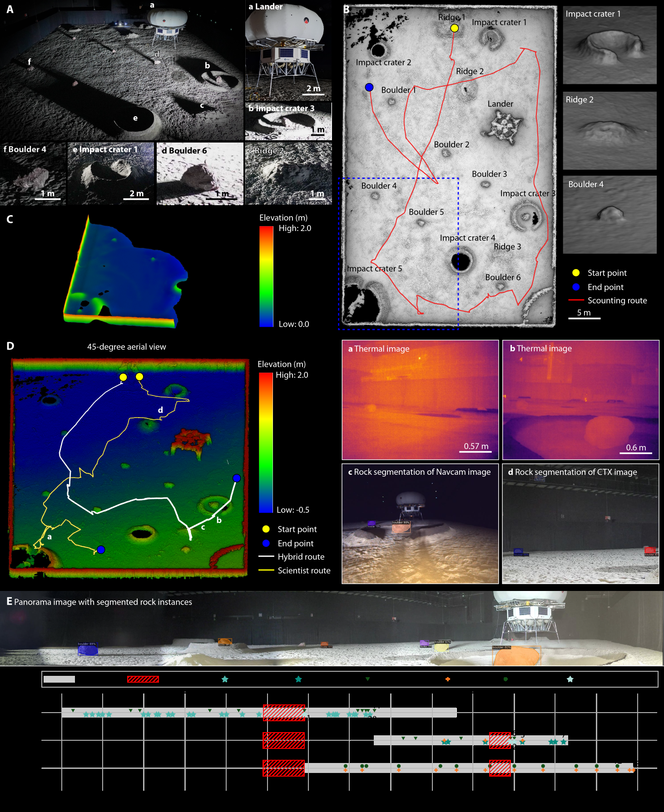The width and height of the screenshot is (664, 812).
Task: Open the 'e Impact crater 1' photo
Action: [111, 174]
